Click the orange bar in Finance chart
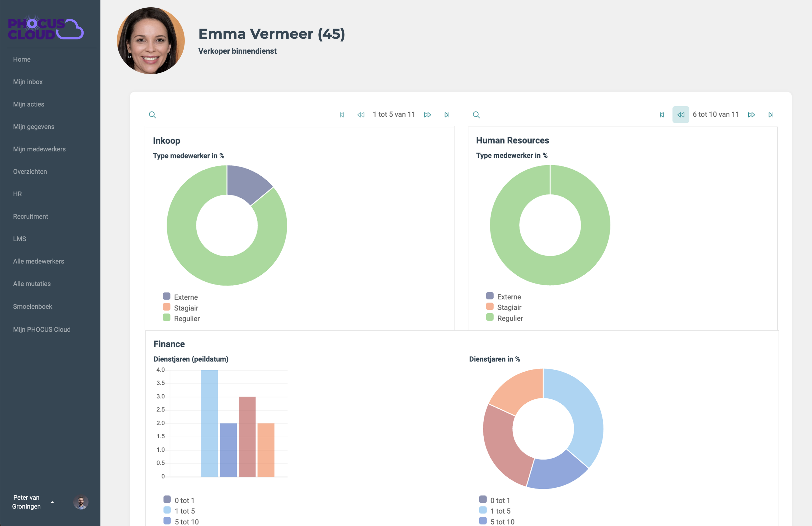This screenshot has height=526, width=812. (x=266, y=450)
